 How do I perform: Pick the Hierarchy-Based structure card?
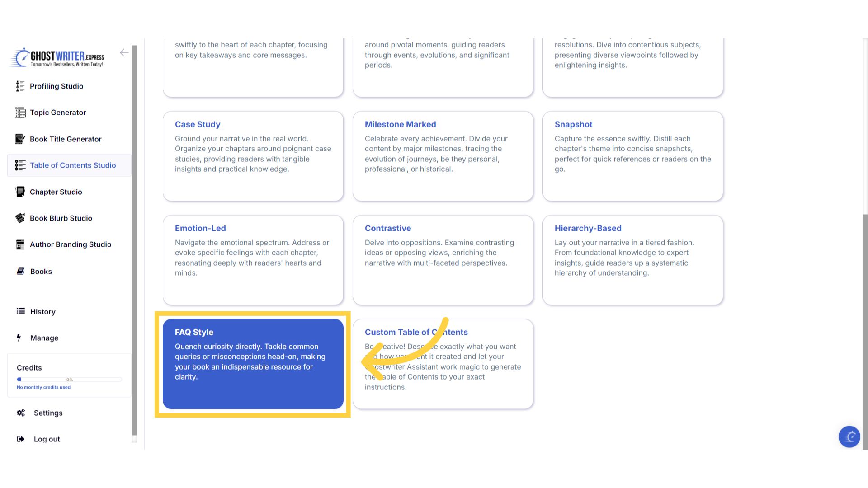(632, 260)
